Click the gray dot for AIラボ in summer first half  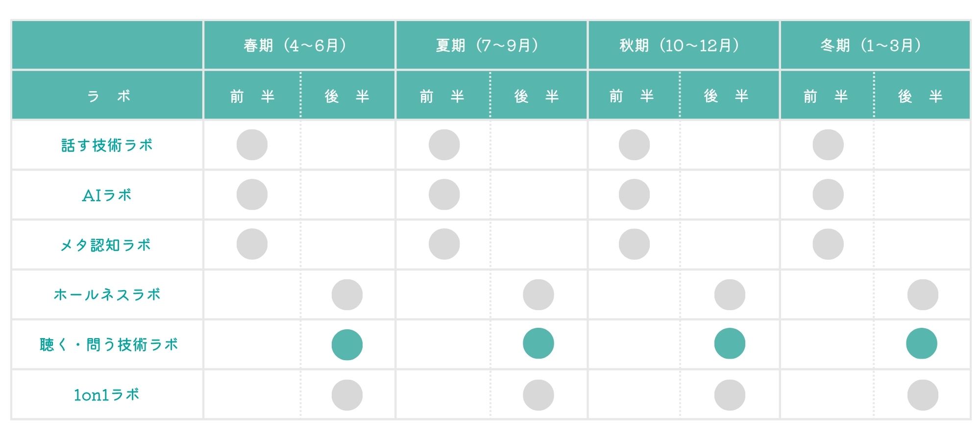pyautogui.click(x=444, y=195)
